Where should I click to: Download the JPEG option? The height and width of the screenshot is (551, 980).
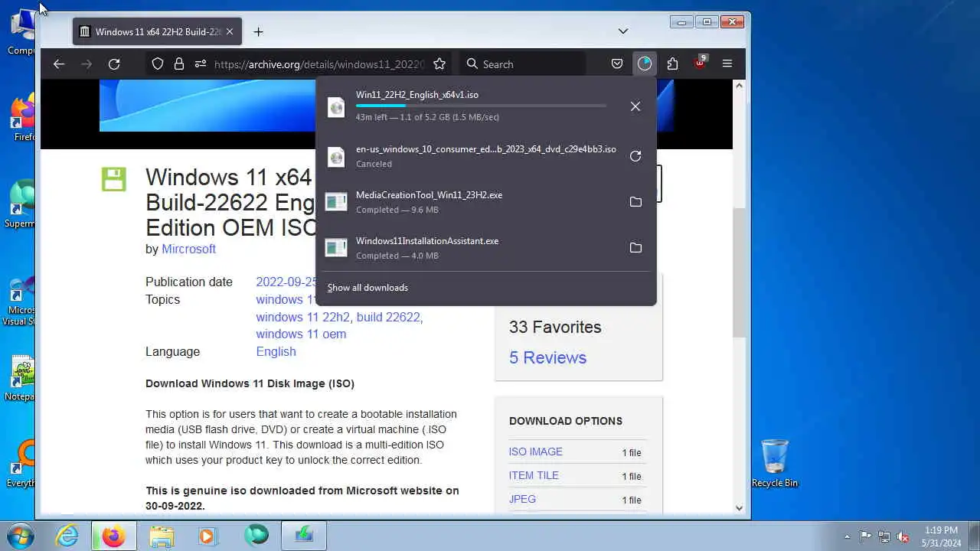point(522,499)
